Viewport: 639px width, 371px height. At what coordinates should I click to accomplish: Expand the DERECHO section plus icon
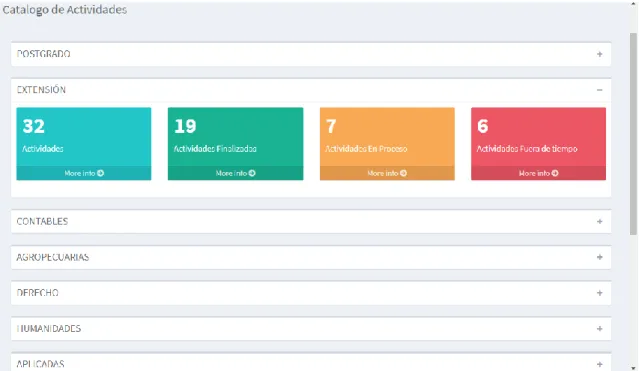pos(599,293)
